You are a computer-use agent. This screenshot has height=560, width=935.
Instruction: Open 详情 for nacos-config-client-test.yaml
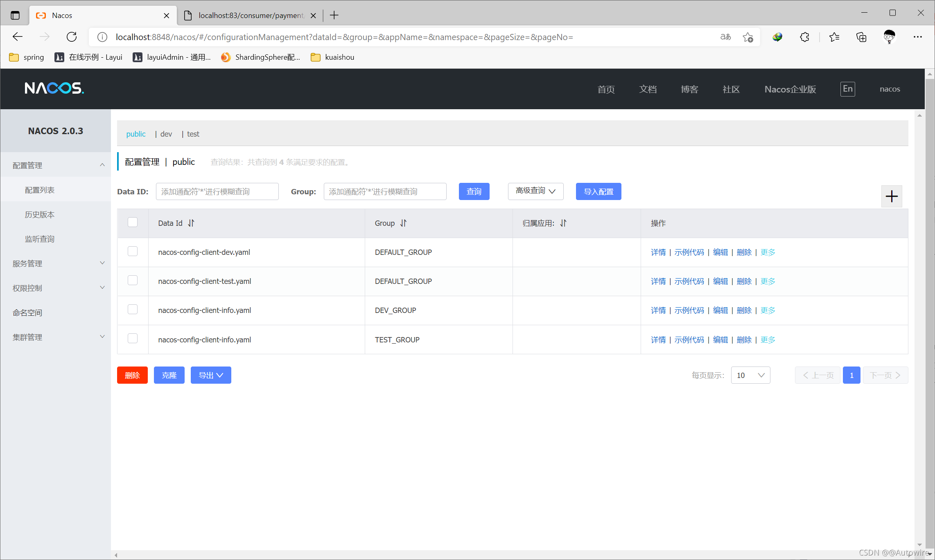[658, 281]
